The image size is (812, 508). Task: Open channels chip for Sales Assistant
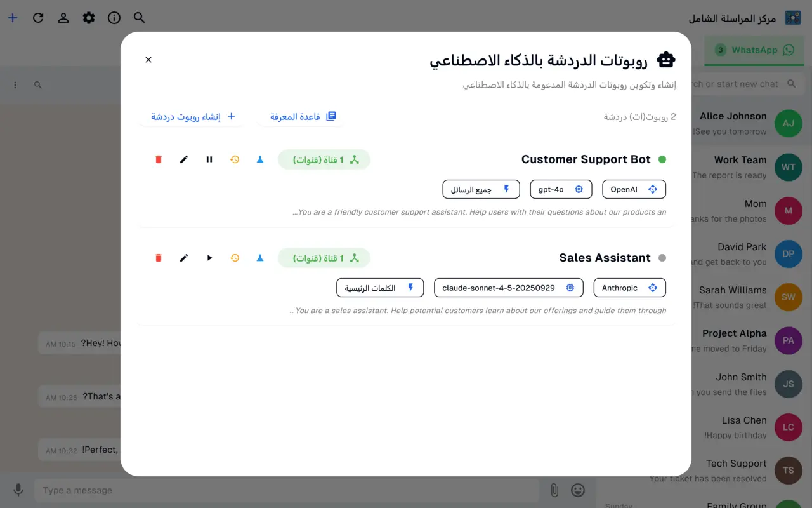tap(324, 258)
